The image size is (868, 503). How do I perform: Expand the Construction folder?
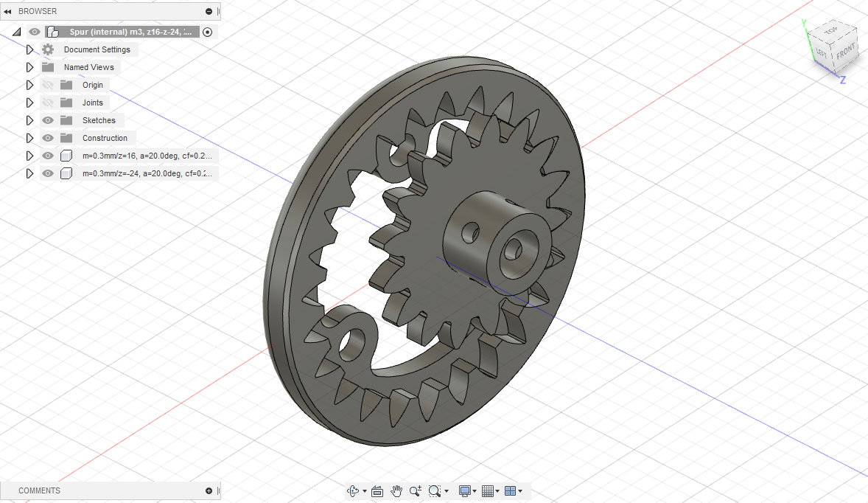click(x=30, y=138)
